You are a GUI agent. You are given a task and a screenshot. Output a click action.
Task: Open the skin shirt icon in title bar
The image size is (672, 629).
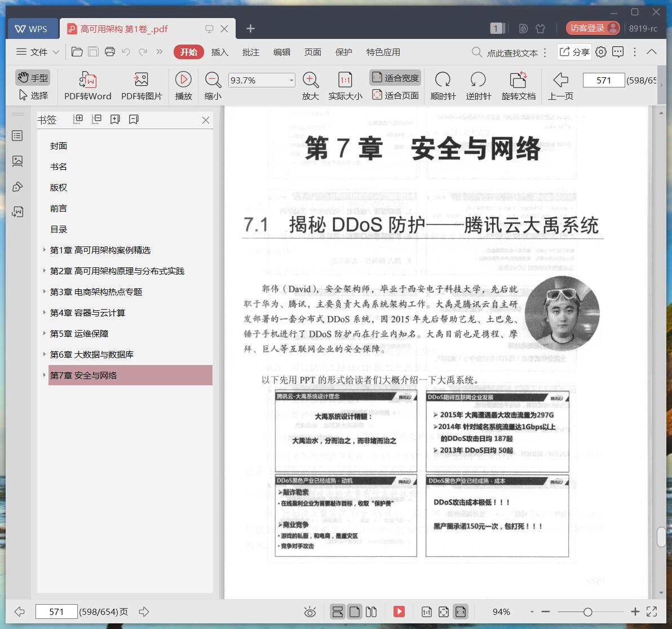click(x=541, y=29)
